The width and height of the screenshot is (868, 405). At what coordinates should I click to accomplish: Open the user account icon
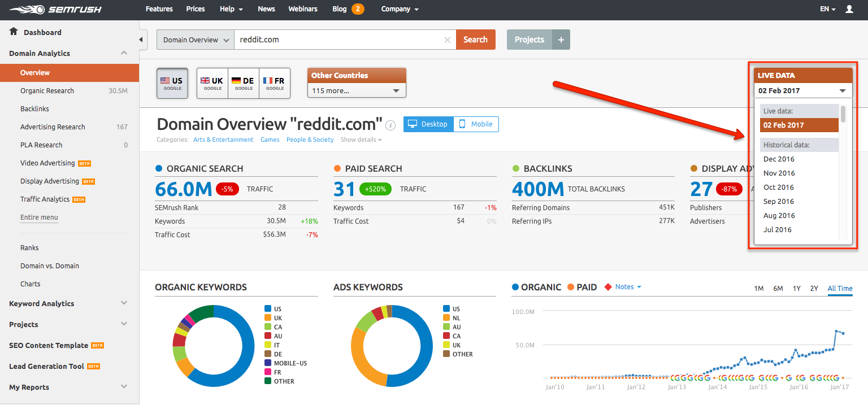point(849,9)
